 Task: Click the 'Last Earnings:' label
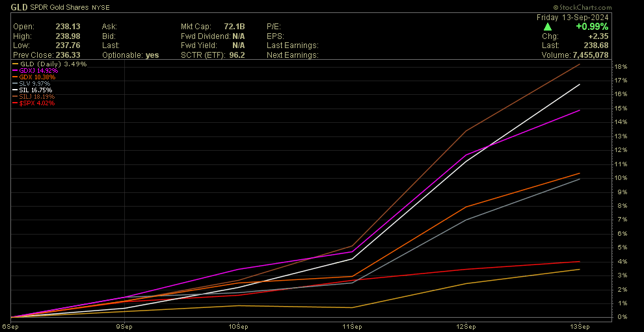(293, 45)
